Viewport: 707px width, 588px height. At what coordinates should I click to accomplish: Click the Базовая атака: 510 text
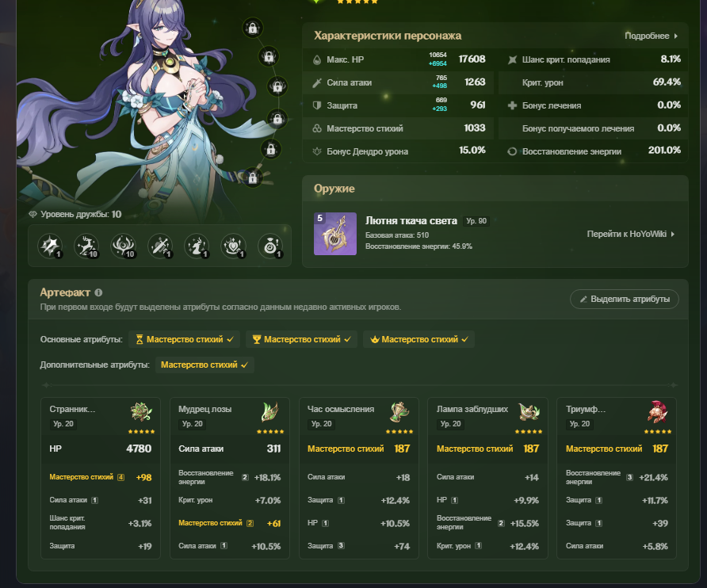pyautogui.click(x=397, y=235)
